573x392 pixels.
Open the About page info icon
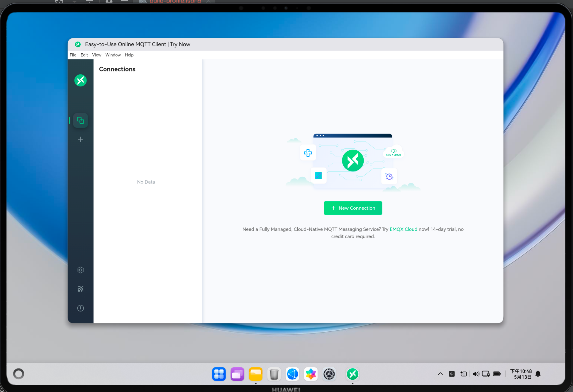coord(80,308)
